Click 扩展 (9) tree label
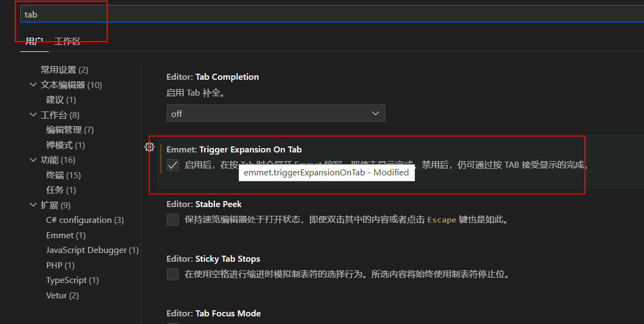The width and height of the screenshot is (644, 324). [x=55, y=205]
